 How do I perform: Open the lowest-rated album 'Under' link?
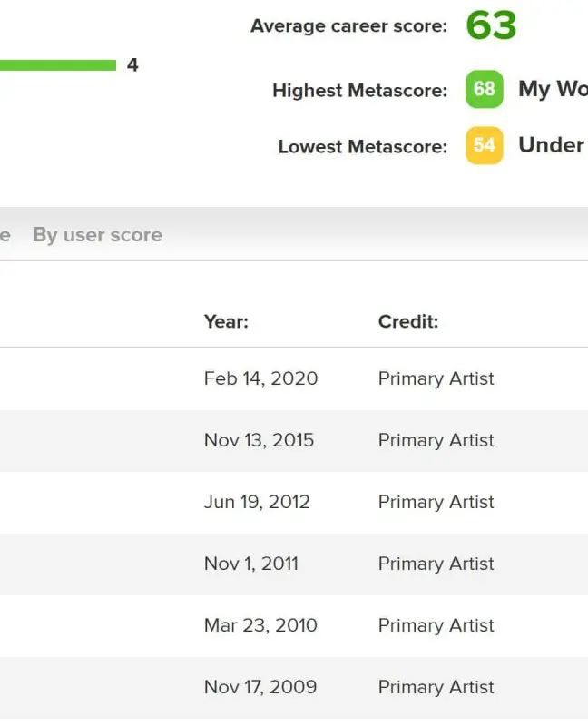(551, 145)
